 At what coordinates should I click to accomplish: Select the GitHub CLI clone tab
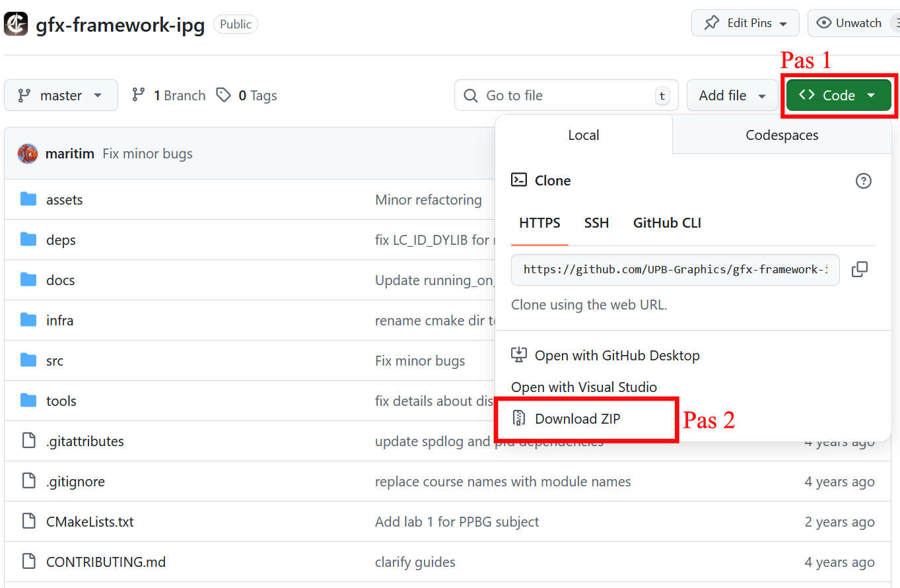point(667,223)
